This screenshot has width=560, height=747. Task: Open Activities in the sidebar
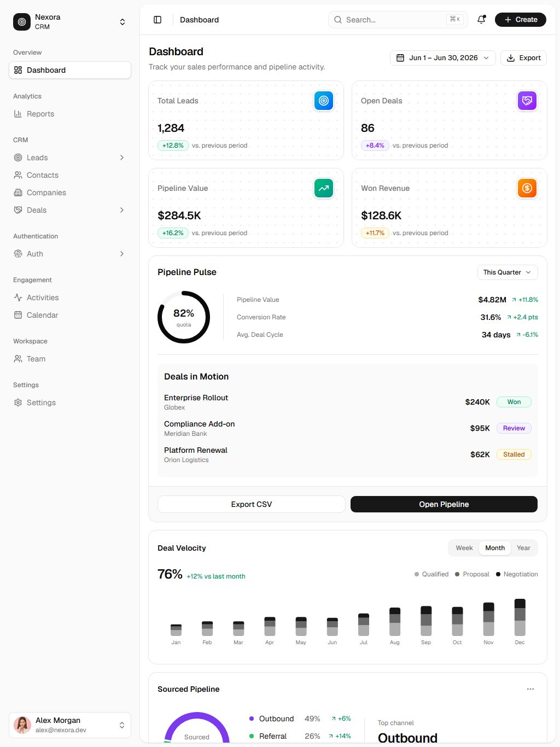(70, 297)
